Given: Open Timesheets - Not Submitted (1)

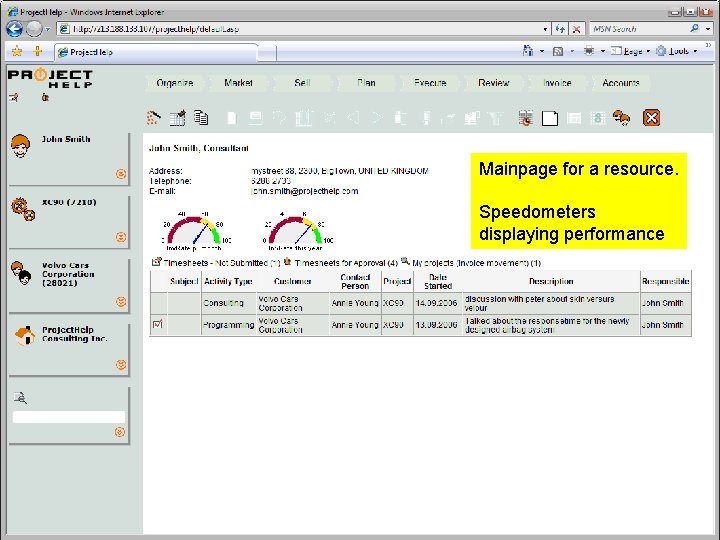Looking at the screenshot, I should 222,263.
